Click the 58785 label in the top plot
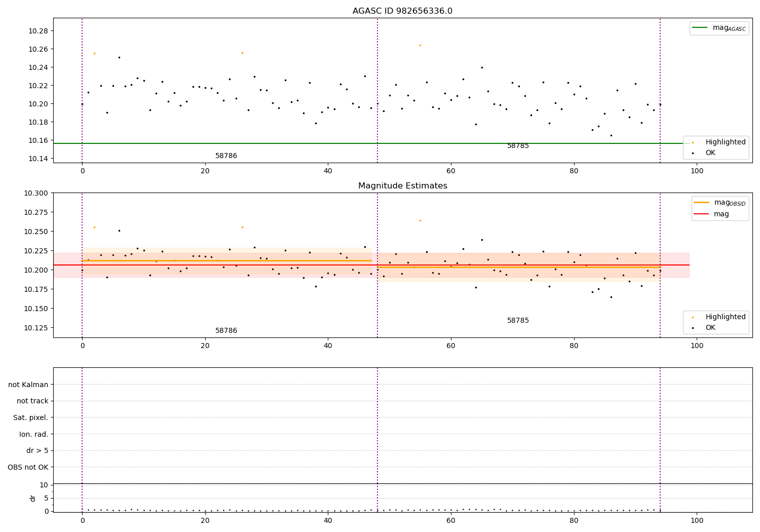This screenshot has width=760, height=532. 518,146
